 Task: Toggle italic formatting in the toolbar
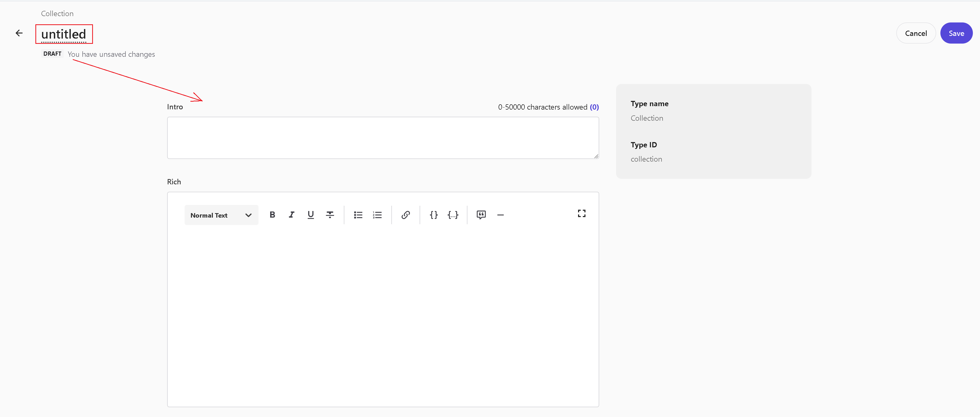pyautogui.click(x=292, y=215)
